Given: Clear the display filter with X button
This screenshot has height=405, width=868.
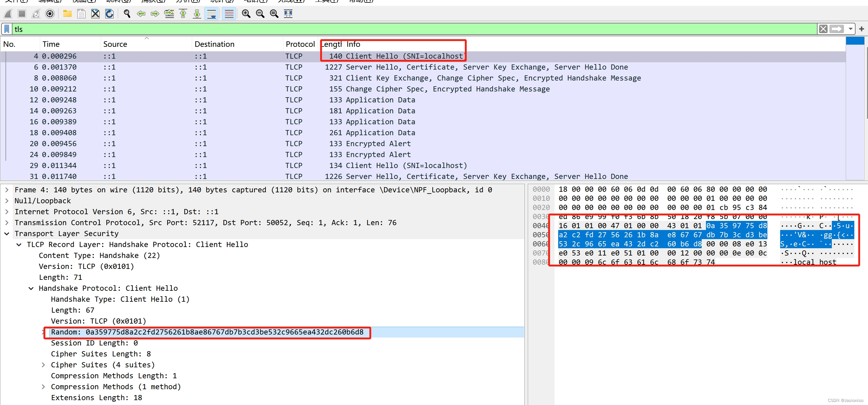Looking at the screenshot, I should coord(823,29).
